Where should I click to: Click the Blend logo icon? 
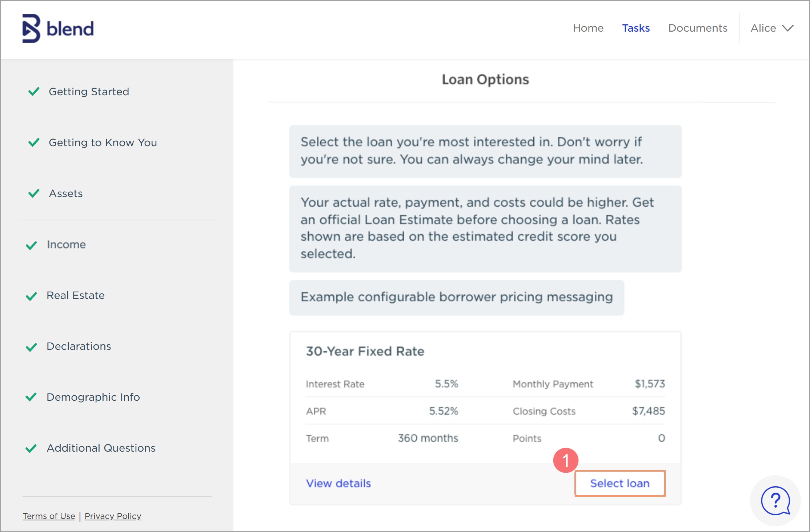point(31,28)
